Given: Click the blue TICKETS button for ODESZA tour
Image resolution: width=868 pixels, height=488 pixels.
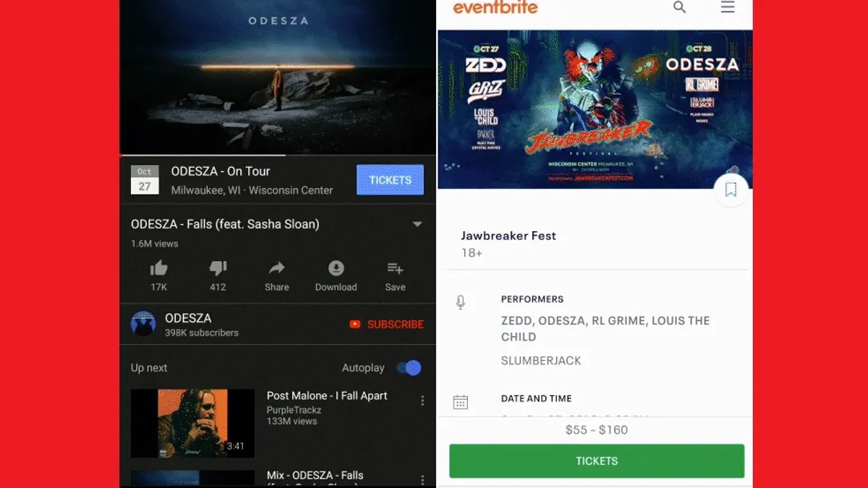Looking at the screenshot, I should 390,180.
